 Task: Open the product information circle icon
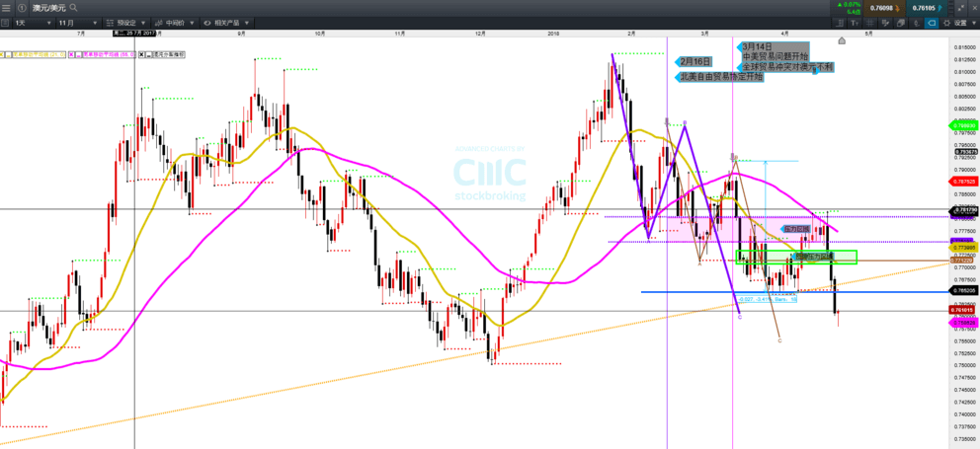pyautogui.click(x=22, y=8)
